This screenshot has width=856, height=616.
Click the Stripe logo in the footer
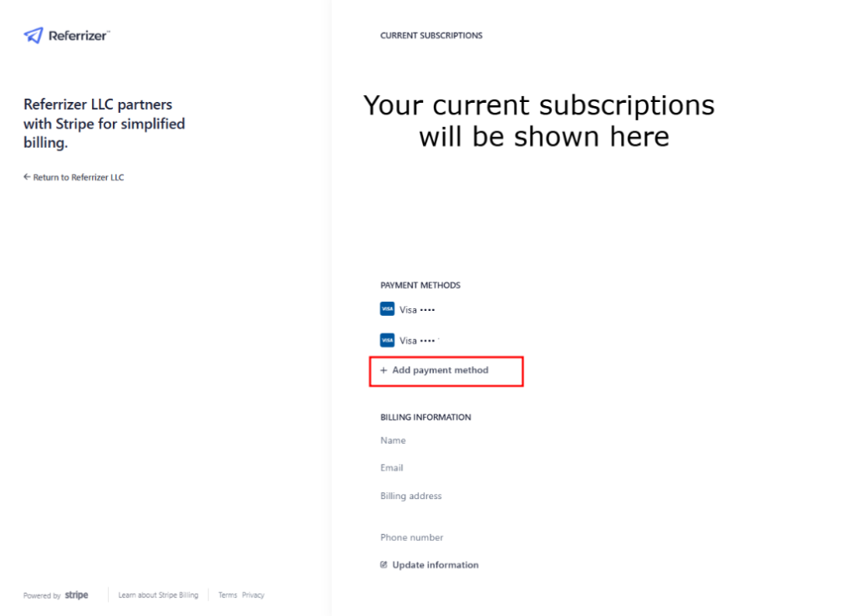point(76,595)
